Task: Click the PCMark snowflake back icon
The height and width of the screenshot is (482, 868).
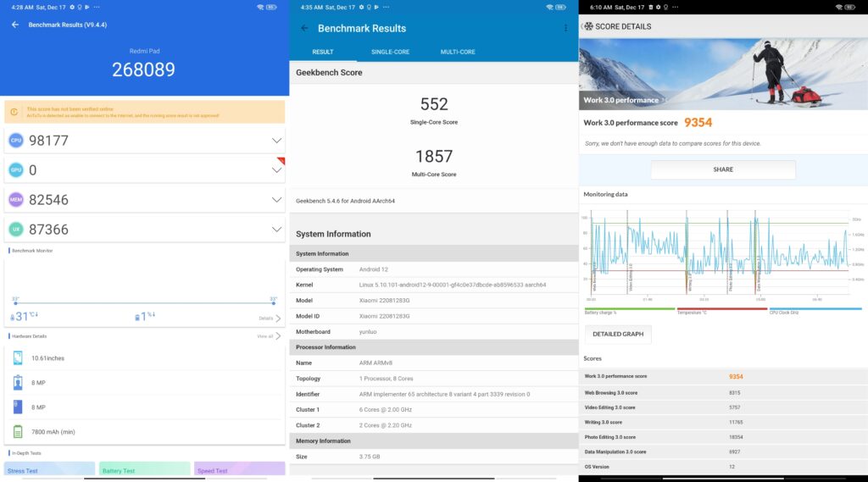Action: click(x=588, y=26)
